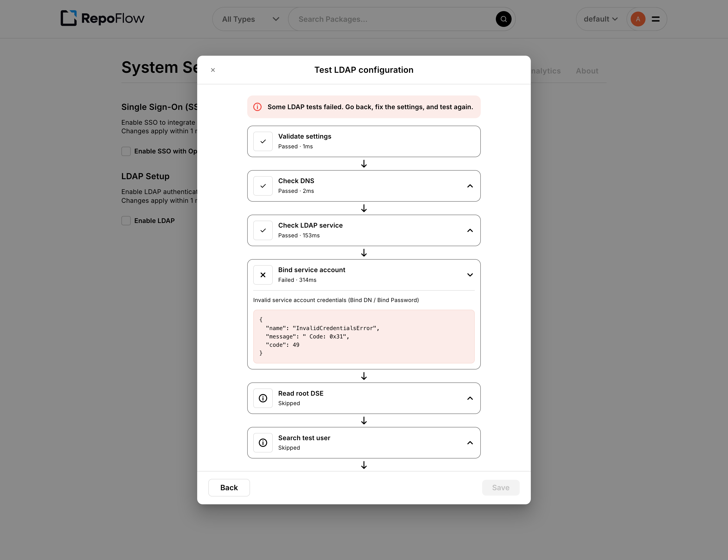Close the Test LDAP configuration dialog

(213, 70)
